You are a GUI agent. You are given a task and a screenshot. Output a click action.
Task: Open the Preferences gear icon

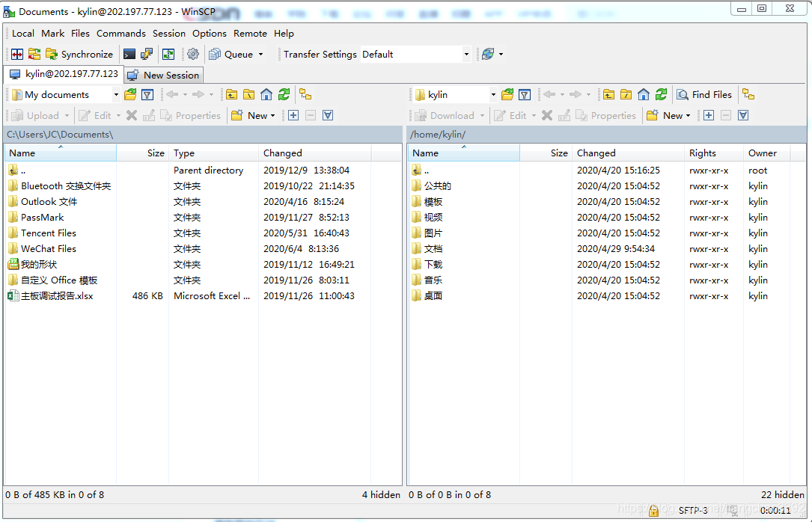point(193,53)
